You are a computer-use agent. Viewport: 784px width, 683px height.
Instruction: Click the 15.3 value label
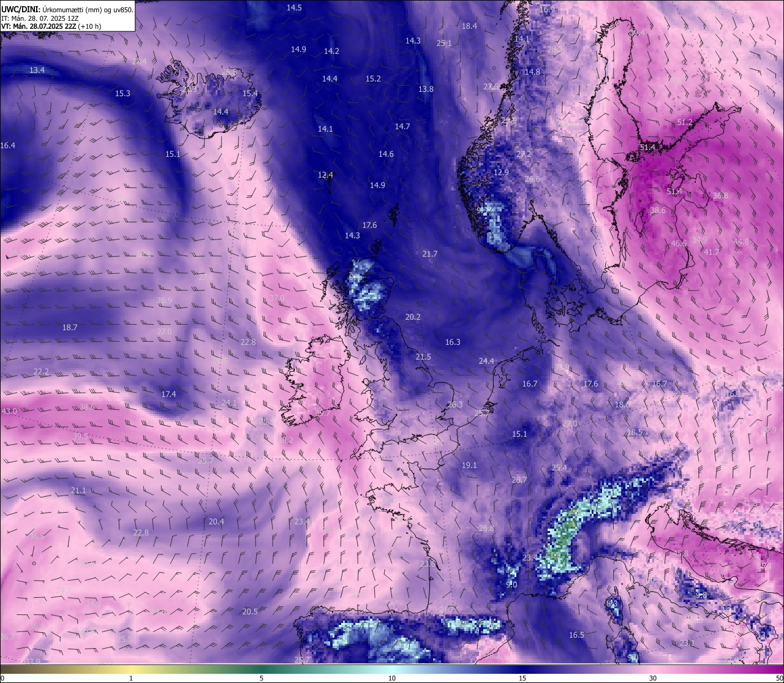click(123, 94)
